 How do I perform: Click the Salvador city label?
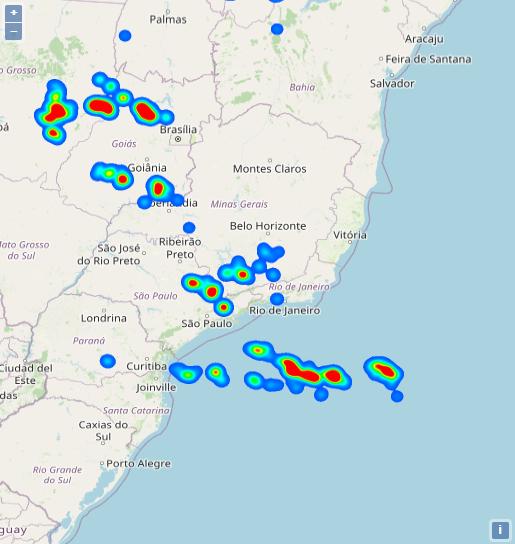[x=392, y=84]
